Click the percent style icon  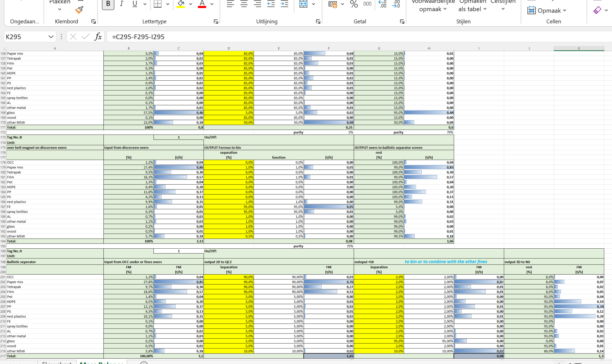coord(354,4)
